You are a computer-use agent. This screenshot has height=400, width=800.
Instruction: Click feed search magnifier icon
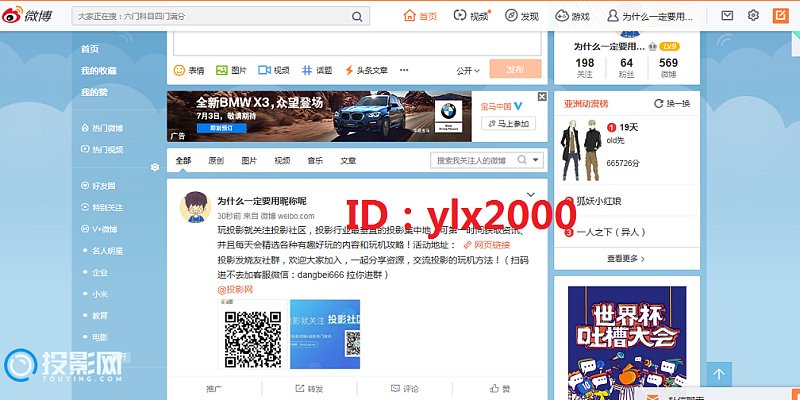[522, 160]
